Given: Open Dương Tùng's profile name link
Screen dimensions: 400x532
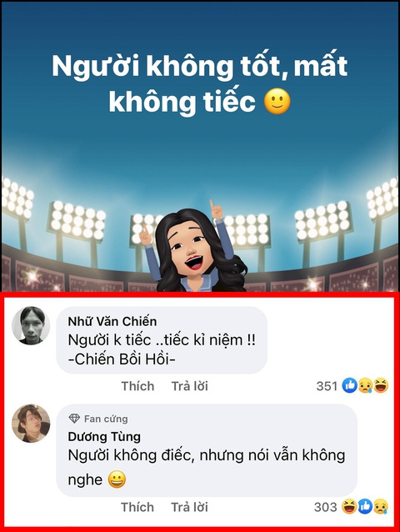Looking at the screenshot, I should click(x=104, y=436).
